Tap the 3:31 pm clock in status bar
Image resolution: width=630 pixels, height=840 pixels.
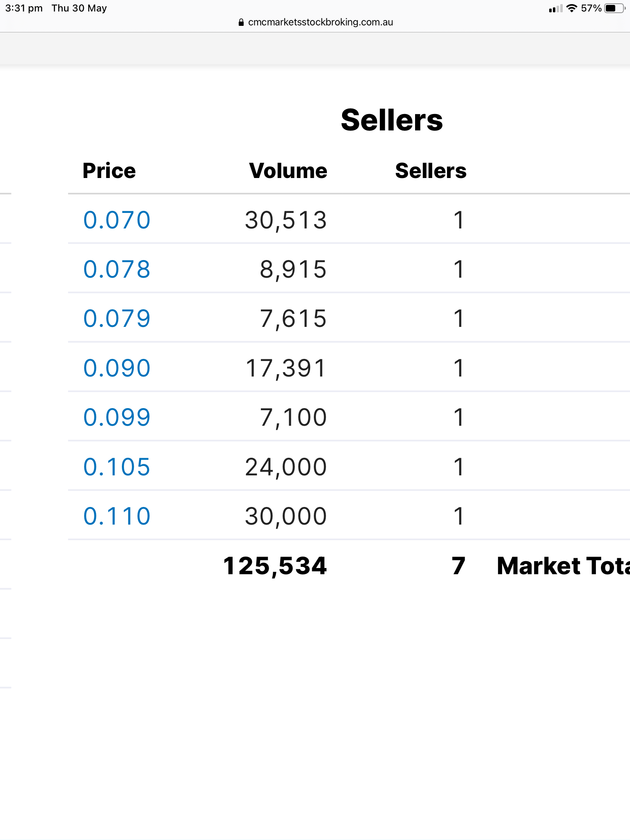coord(24,8)
